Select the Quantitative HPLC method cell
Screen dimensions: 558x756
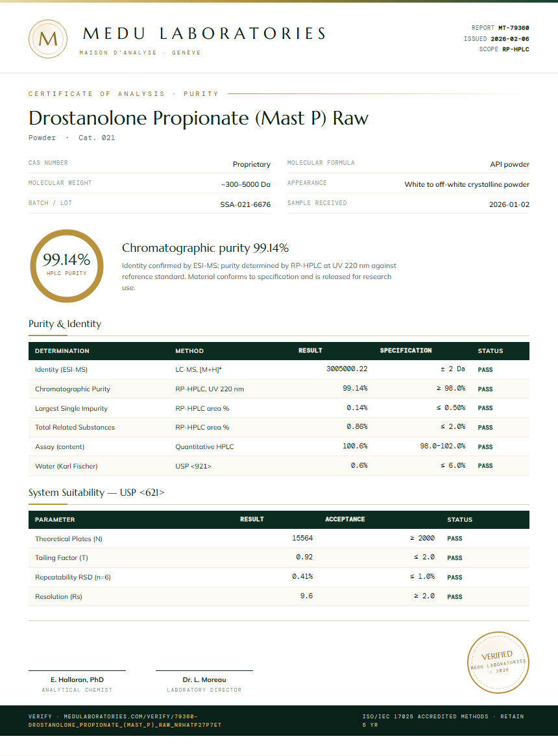pos(204,447)
